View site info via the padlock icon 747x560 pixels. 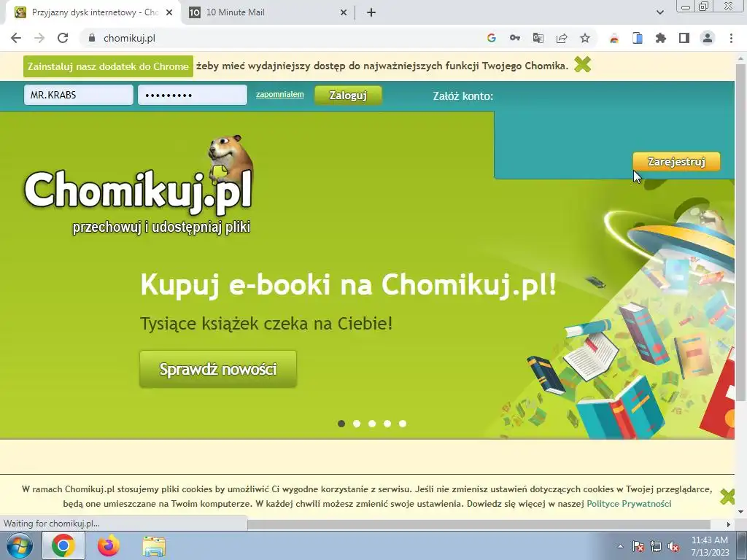[92, 38]
